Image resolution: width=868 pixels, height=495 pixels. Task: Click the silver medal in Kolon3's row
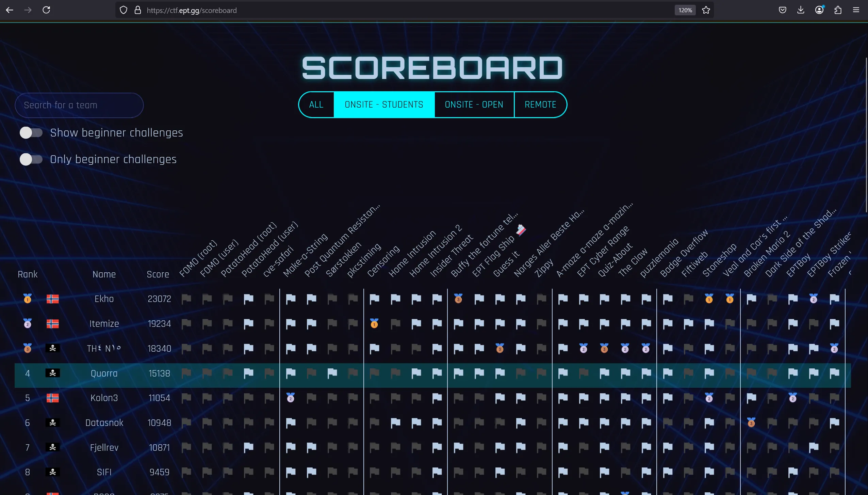click(x=290, y=398)
